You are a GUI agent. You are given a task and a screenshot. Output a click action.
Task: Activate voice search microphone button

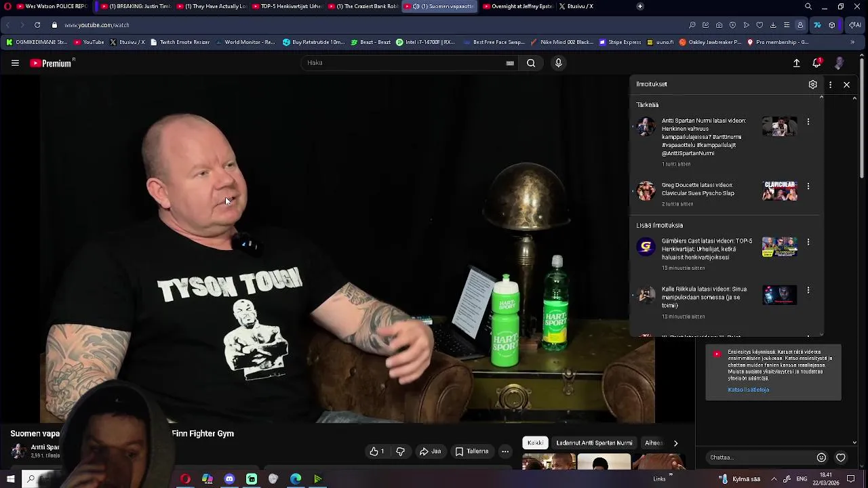[x=558, y=63]
